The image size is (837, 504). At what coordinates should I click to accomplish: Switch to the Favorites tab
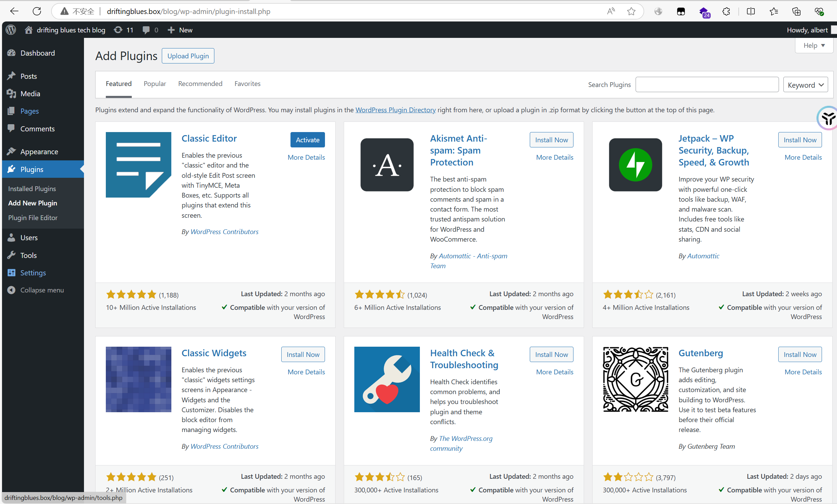(x=247, y=84)
